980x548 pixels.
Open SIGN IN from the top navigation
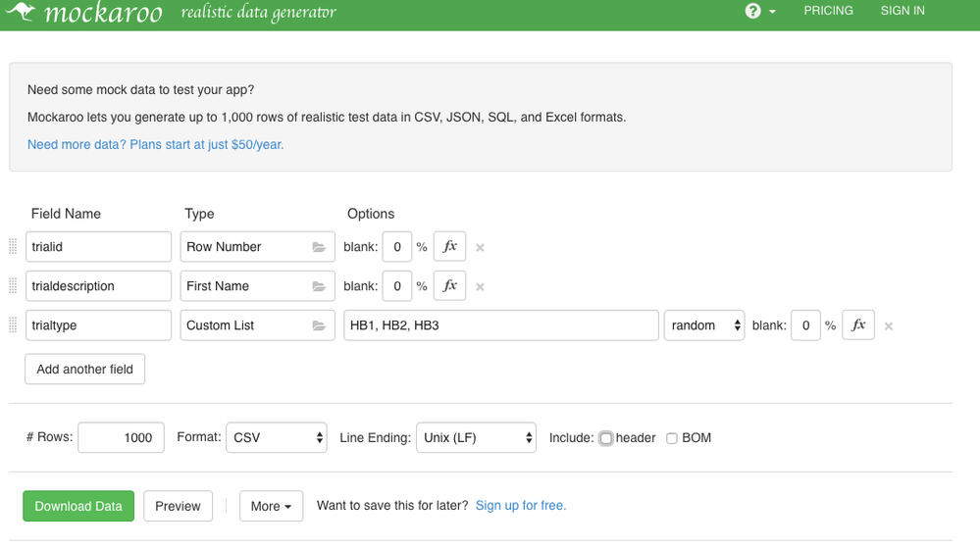pyautogui.click(x=903, y=11)
